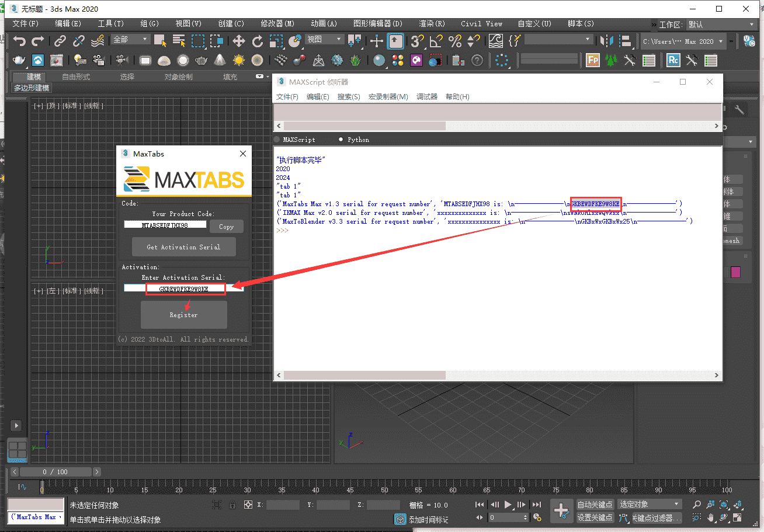
Task: Select the Bind to Space Warp tool
Action: 98,41
